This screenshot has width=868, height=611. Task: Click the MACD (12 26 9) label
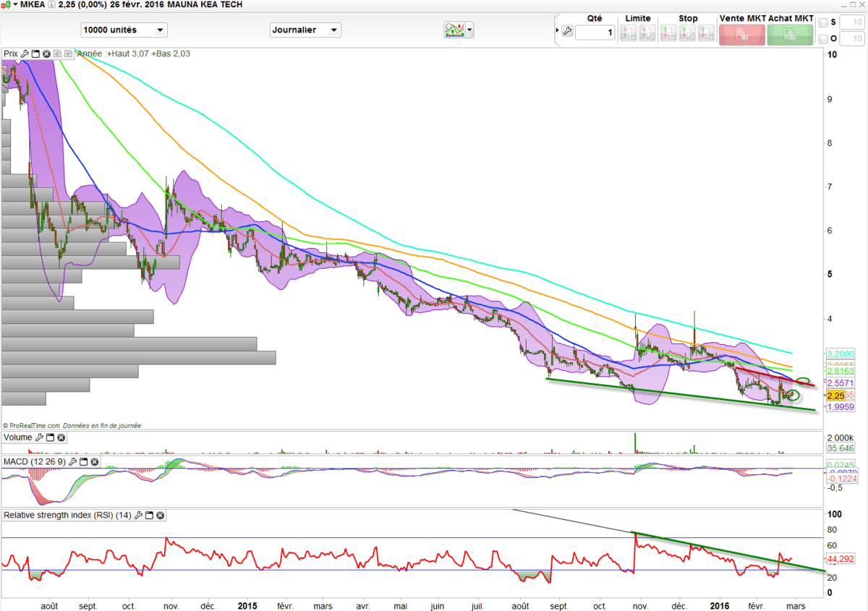tap(35, 461)
